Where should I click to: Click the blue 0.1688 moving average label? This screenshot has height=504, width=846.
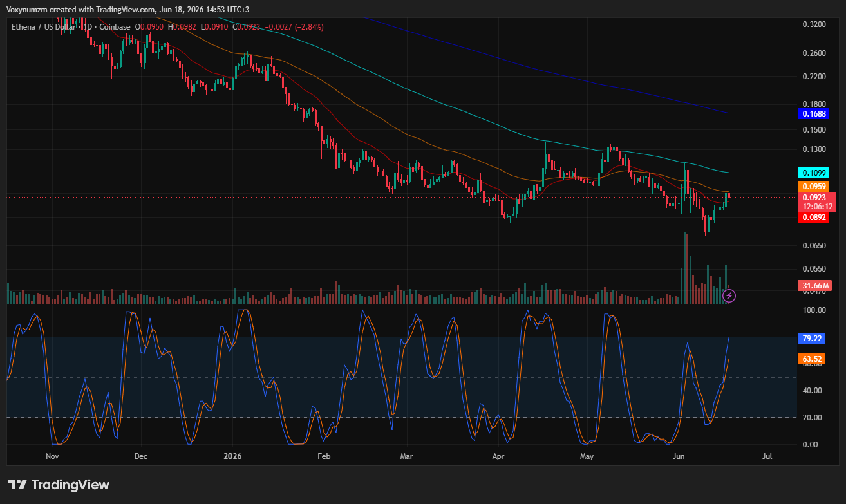(813, 114)
